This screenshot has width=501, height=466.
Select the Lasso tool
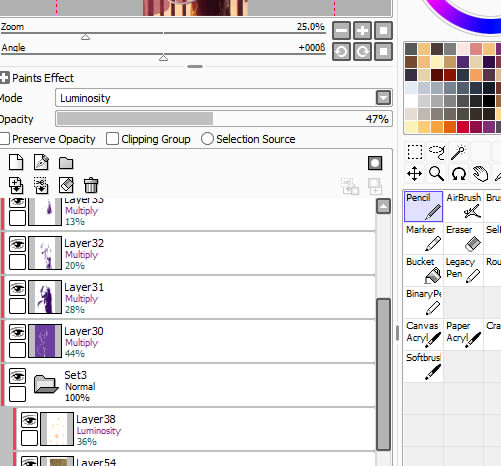click(437, 152)
